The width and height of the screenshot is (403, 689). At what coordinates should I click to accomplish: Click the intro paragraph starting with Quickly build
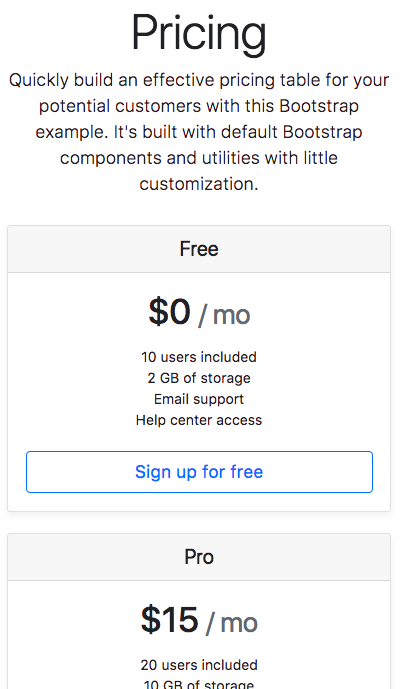[x=199, y=132]
